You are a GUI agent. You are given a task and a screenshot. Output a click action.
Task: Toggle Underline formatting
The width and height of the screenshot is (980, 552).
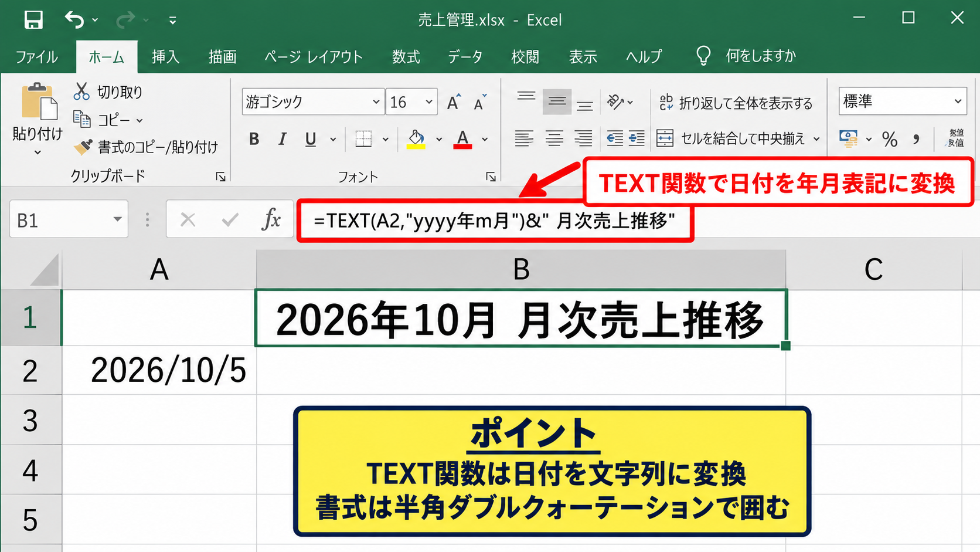coord(311,139)
